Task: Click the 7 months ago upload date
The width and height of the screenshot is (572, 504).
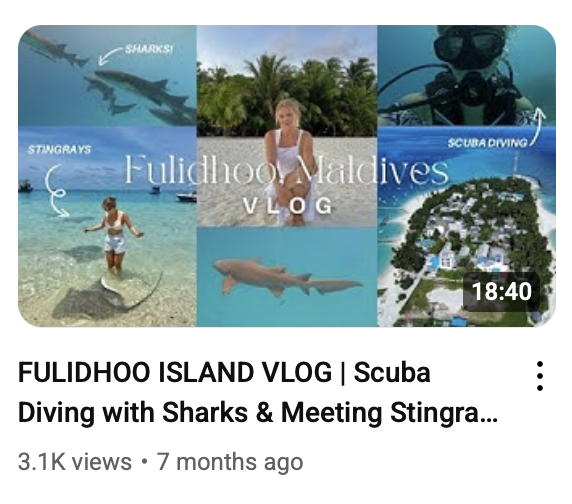Action: click(x=230, y=462)
